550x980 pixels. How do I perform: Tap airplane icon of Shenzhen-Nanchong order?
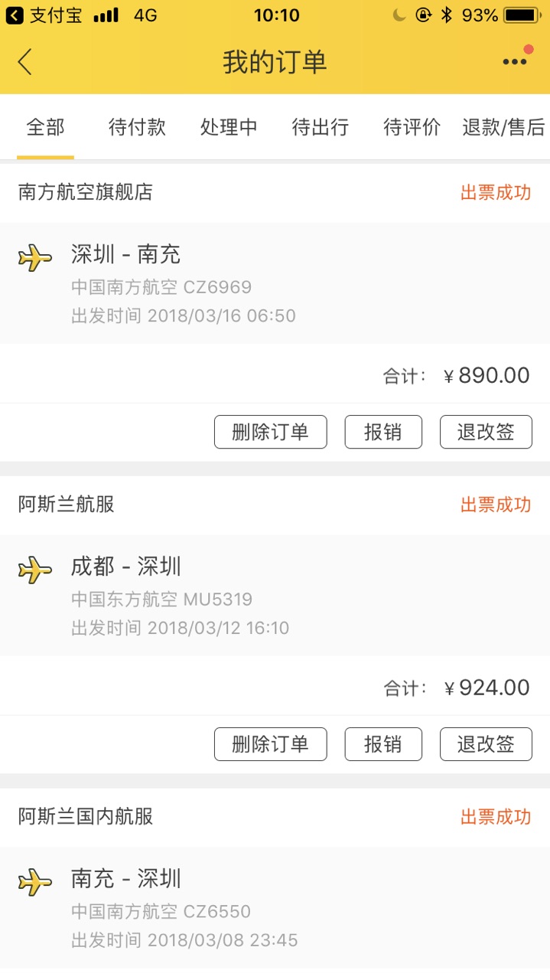pyautogui.click(x=34, y=257)
